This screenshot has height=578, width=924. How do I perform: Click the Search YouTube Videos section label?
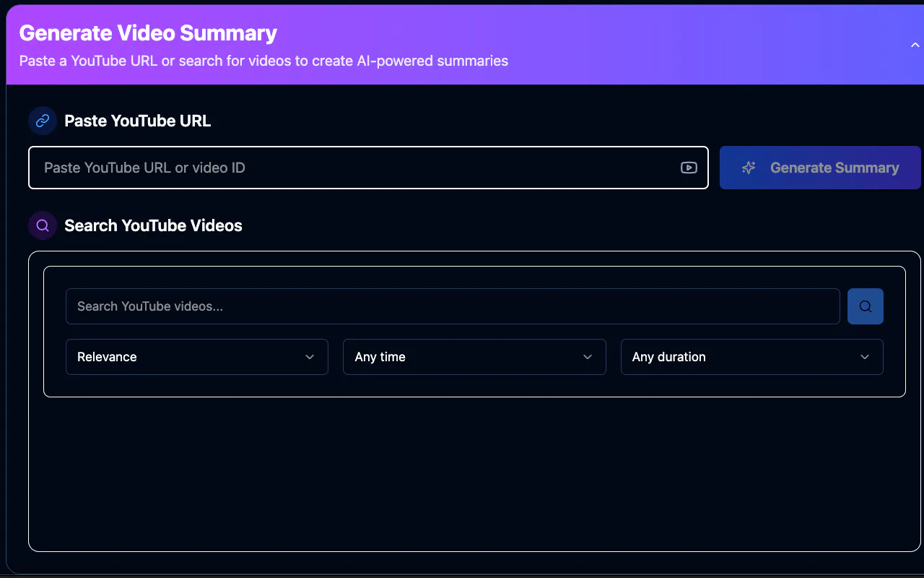point(153,225)
